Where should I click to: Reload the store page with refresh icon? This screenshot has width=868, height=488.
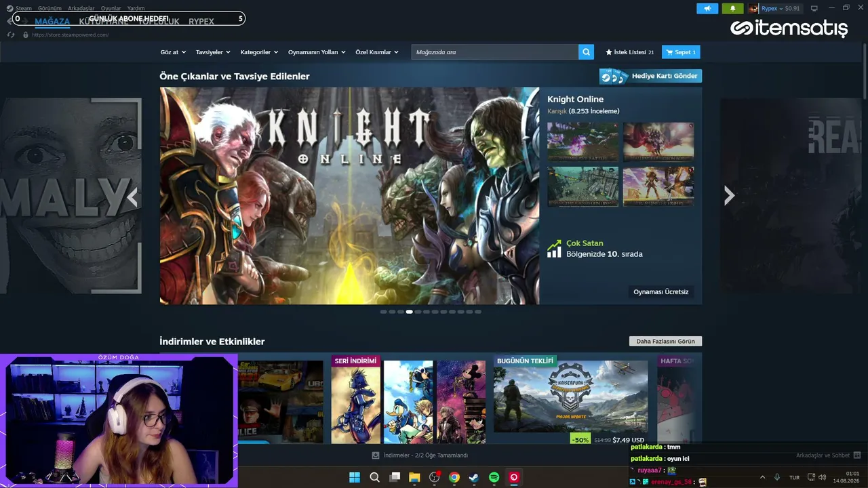point(11,35)
